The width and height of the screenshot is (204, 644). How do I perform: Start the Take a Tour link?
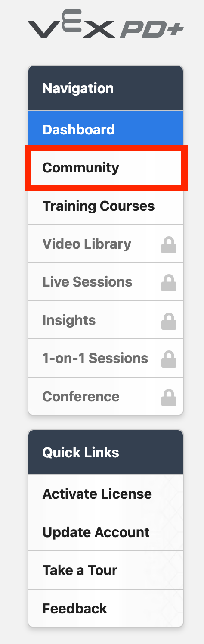pyautogui.click(x=106, y=570)
